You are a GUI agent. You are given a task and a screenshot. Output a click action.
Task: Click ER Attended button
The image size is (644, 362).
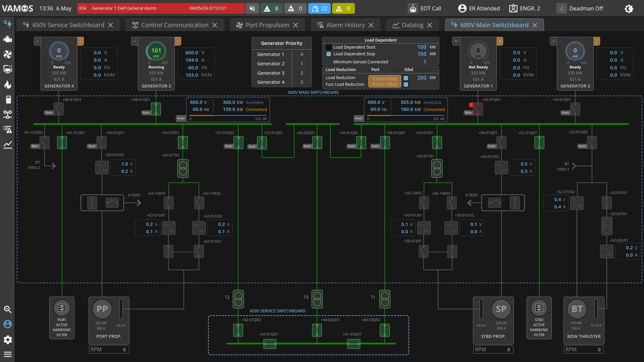point(479,8)
